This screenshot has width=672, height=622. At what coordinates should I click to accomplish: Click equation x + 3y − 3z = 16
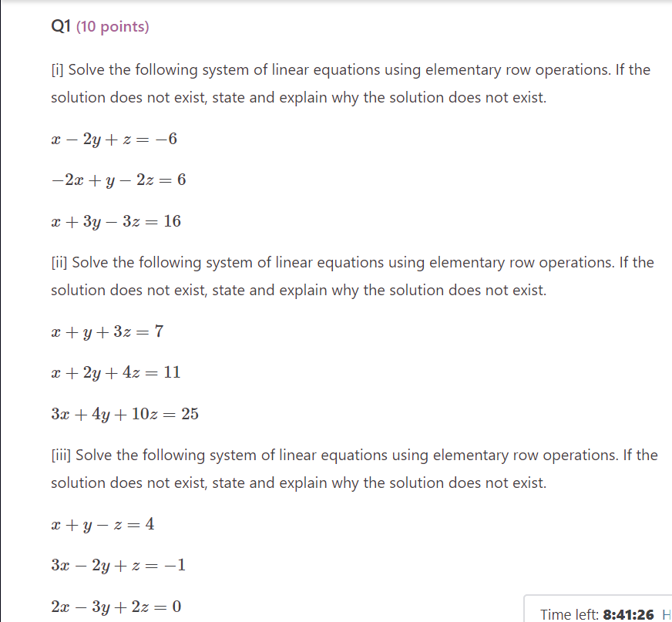point(116,221)
